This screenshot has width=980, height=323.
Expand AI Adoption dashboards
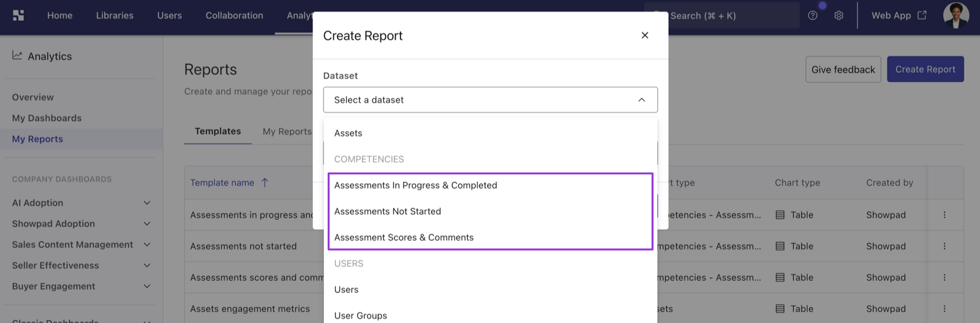pos(147,202)
